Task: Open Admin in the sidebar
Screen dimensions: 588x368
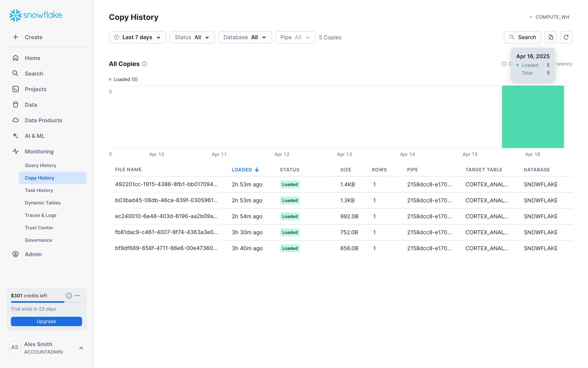Action: click(33, 254)
